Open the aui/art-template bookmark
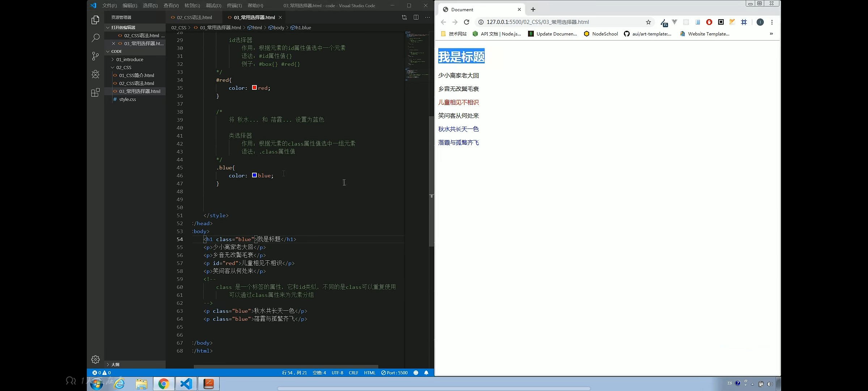This screenshot has width=868, height=391. pos(647,34)
